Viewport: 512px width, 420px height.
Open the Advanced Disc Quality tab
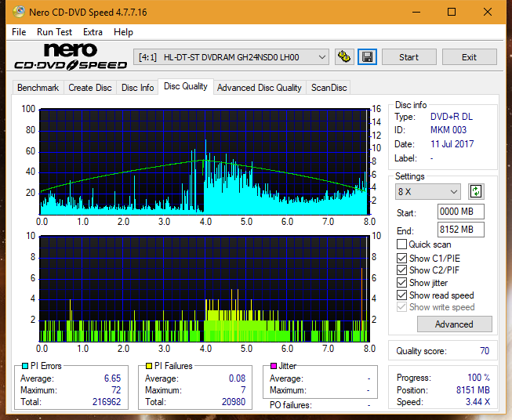point(260,88)
